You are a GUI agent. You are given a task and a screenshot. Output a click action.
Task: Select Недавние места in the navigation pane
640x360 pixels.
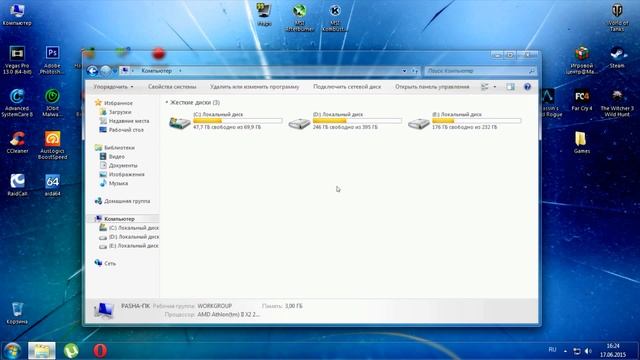pyautogui.click(x=129, y=121)
